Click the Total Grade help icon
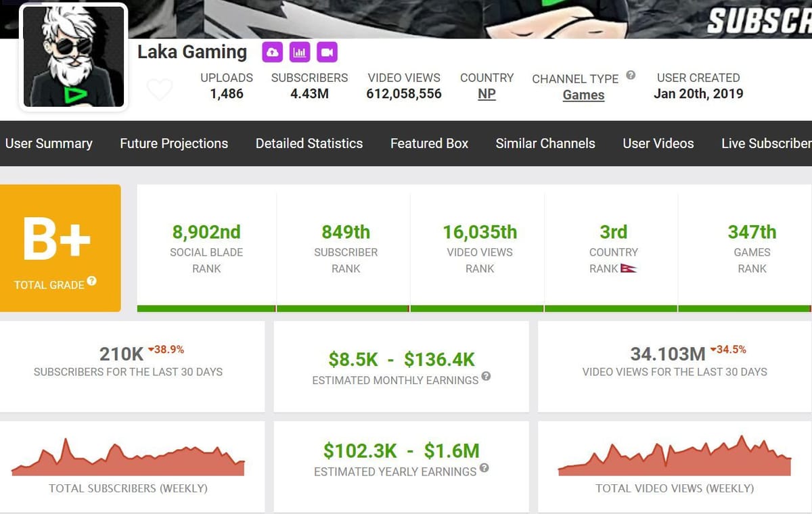 coord(93,281)
